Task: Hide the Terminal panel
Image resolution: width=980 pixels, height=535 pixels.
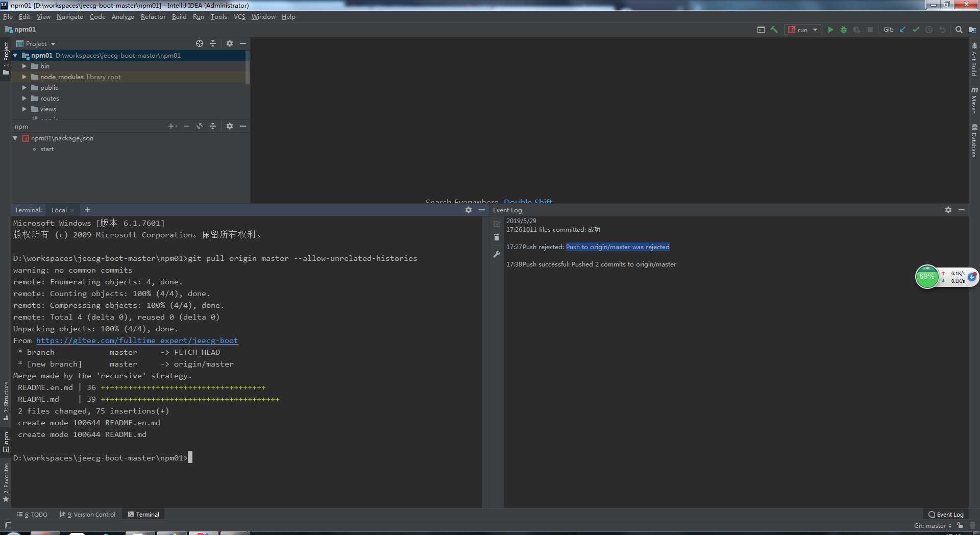Action: [x=482, y=210]
